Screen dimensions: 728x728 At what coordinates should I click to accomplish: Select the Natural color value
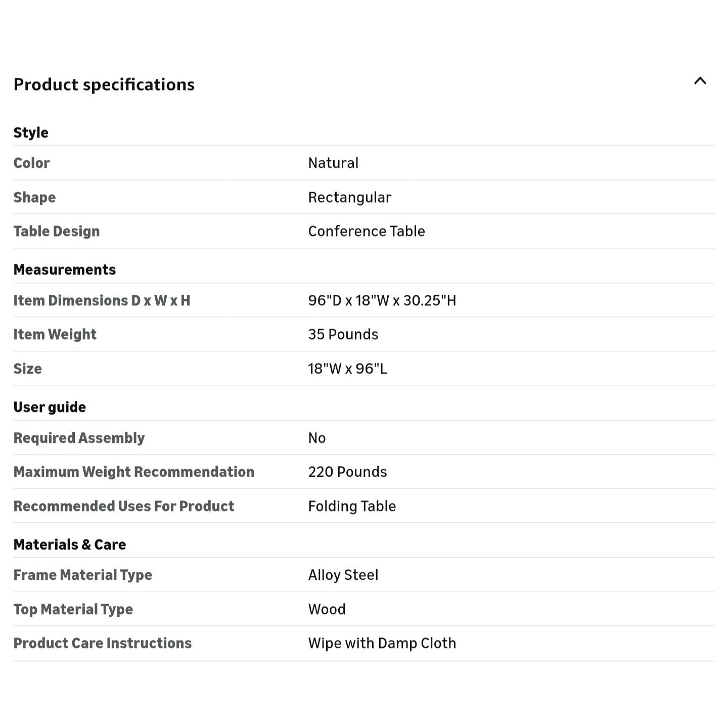[333, 163]
